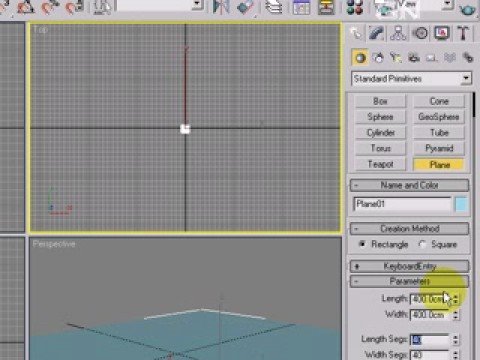Click the Width value field

tap(430, 314)
